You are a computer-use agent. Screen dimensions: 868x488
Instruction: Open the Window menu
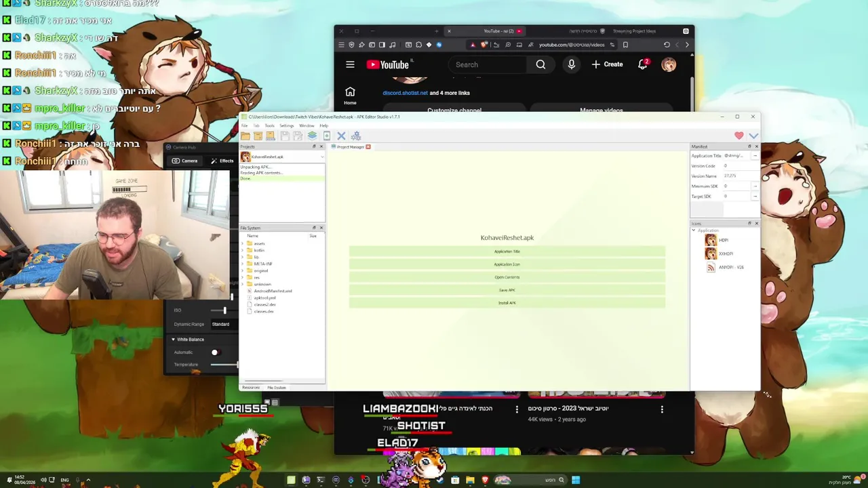tap(307, 125)
